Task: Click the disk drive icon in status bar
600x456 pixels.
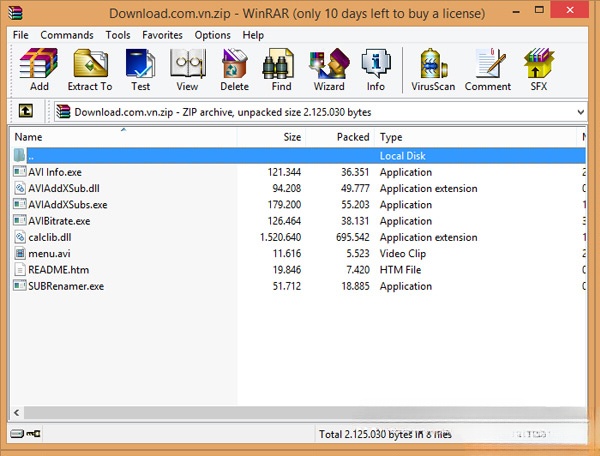Action: click(x=16, y=433)
